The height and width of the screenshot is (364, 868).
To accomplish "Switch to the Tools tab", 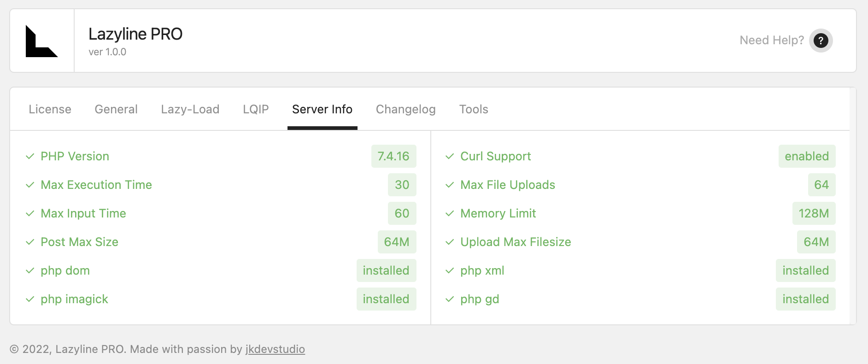I will [474, 109].
